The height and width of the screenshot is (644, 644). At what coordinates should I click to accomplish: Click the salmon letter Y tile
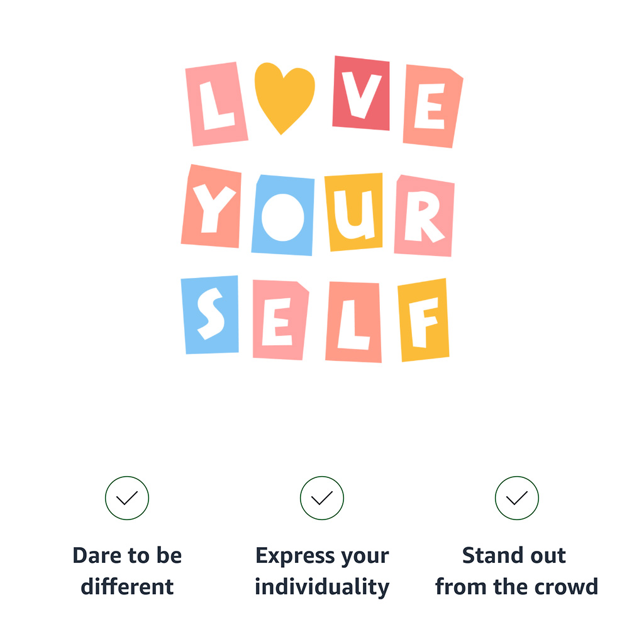pos(211,206)
